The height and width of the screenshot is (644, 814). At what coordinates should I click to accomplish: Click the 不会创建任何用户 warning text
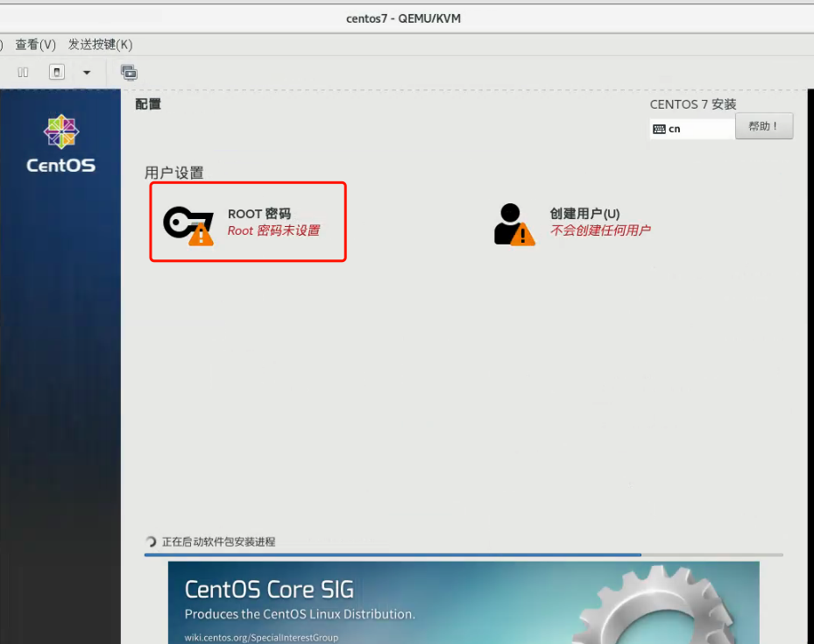[x=600, y=230]
